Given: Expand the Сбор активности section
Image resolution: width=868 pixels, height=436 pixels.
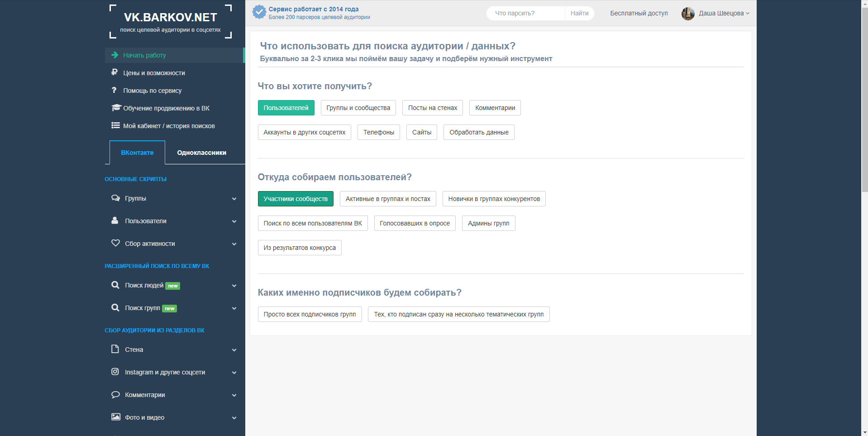Looking at the screenshot, I should tap(234, 244).
